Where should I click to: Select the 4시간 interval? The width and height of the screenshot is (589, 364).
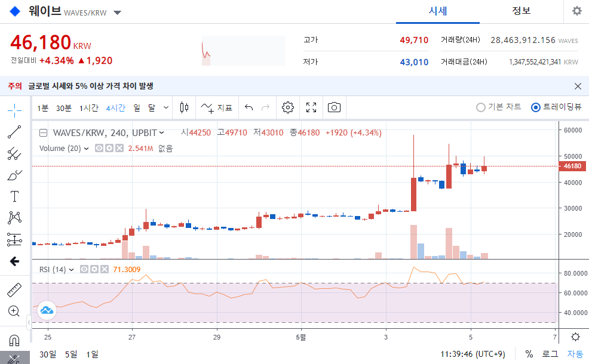point(115,108)
